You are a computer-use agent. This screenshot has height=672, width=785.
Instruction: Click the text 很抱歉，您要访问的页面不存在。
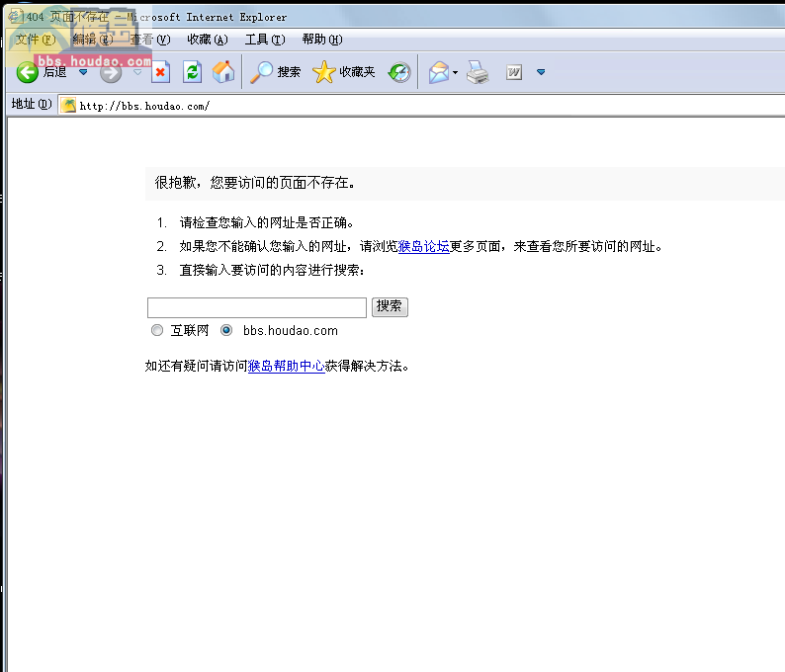255,183
